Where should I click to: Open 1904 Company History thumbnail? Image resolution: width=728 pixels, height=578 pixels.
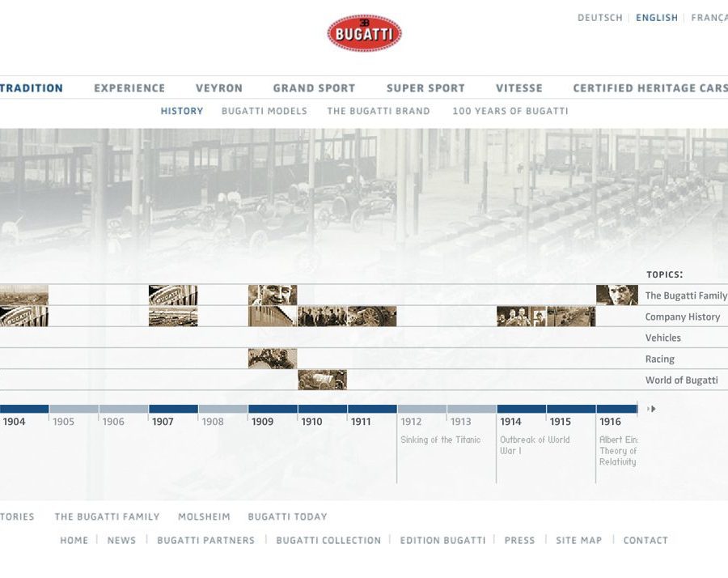pyautogui.click(x=24, y=317)
